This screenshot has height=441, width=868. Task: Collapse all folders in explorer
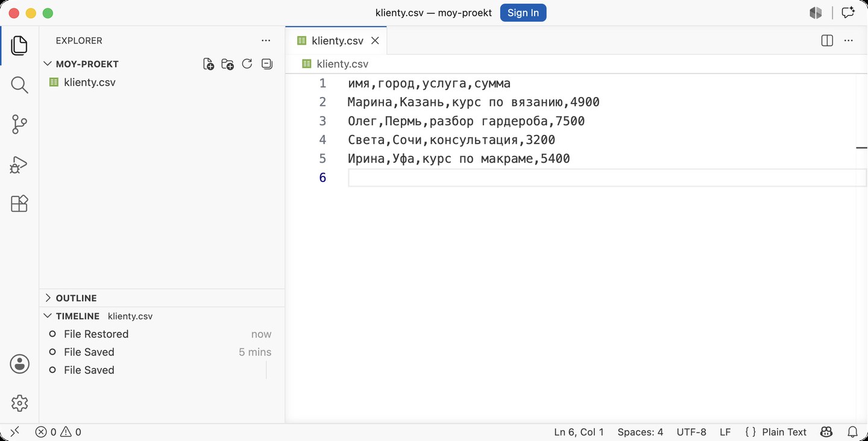pyautogui.click(x=267, y=64)
